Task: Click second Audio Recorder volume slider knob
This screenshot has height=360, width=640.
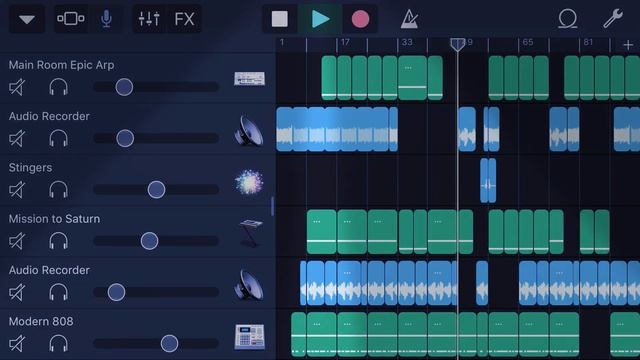Action: click(116, 292)
